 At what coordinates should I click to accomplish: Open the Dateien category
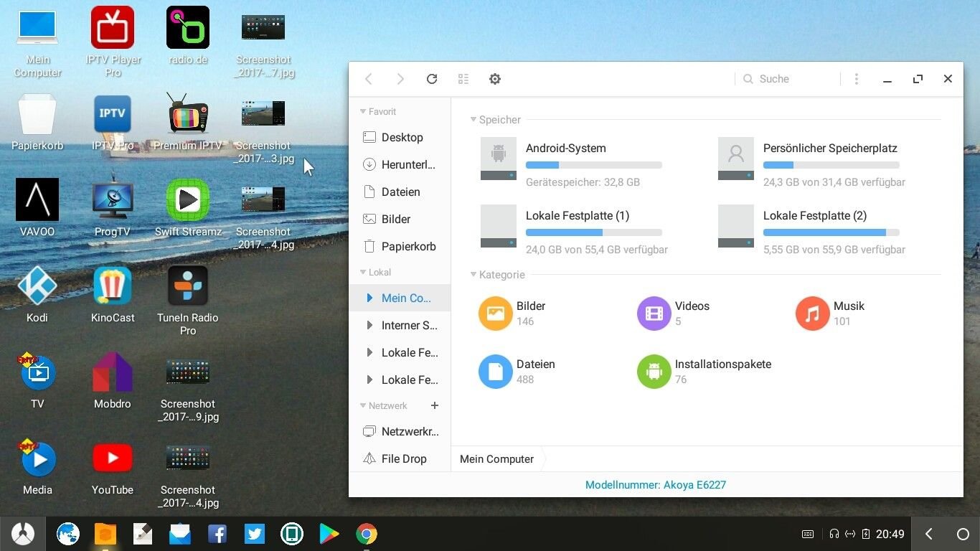point(517,372)
